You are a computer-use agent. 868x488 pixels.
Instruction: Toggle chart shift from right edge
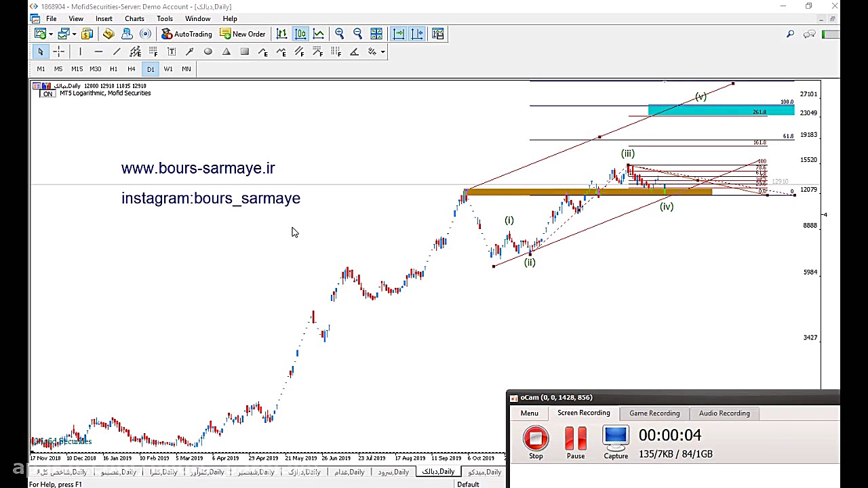(417, 34)
